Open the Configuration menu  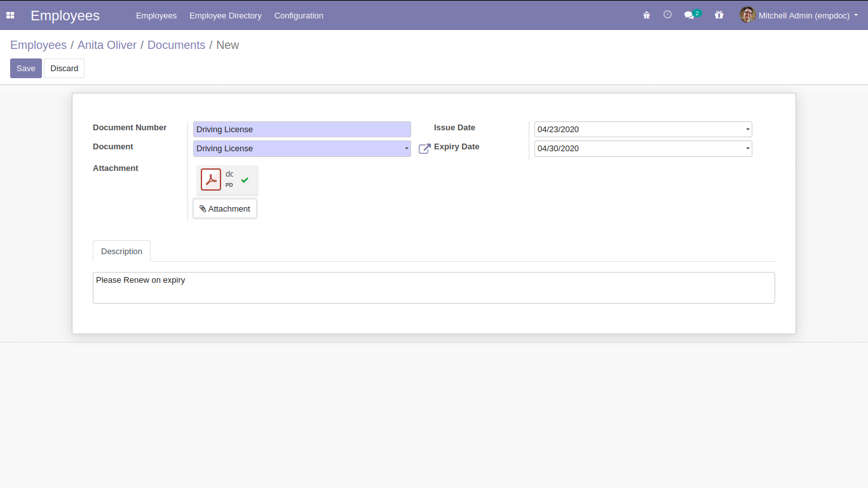click(x=299, y=15)
